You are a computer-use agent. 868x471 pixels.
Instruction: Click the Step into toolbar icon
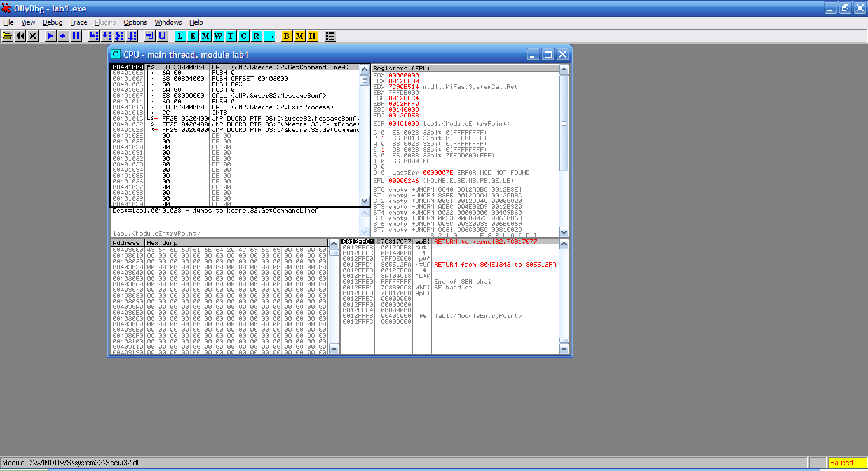coord(94,36)
